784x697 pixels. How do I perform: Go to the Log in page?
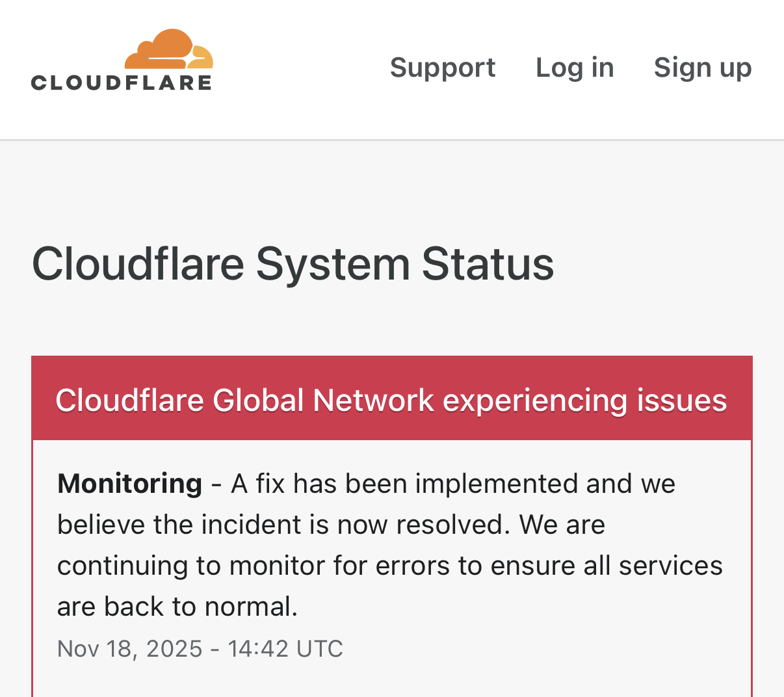[x=575, y=68]
